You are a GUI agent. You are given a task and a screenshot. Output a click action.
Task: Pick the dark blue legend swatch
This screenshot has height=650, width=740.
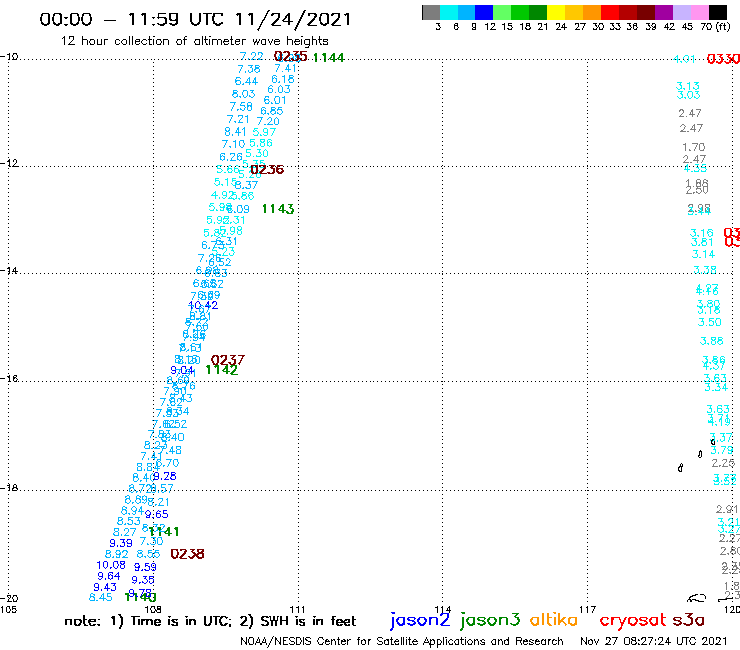[484, 12]
